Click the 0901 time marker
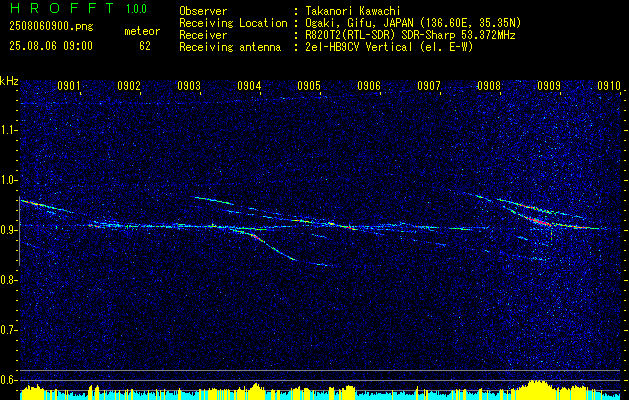The image size is (629, 400). (x=69, y=86)
